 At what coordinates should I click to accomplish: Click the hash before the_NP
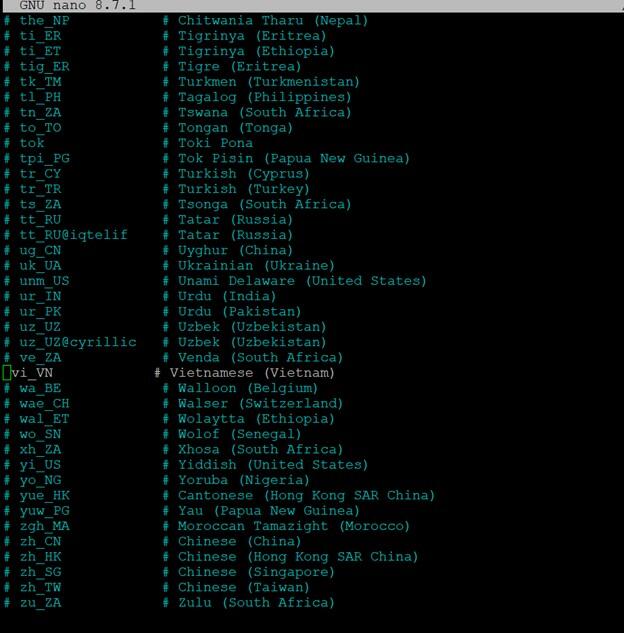click(7, 20)
